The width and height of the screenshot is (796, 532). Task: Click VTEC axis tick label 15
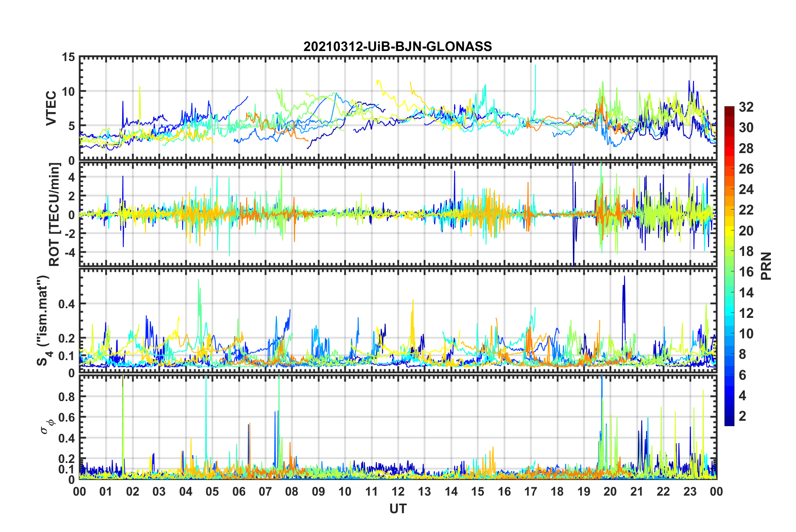(68, 57)
